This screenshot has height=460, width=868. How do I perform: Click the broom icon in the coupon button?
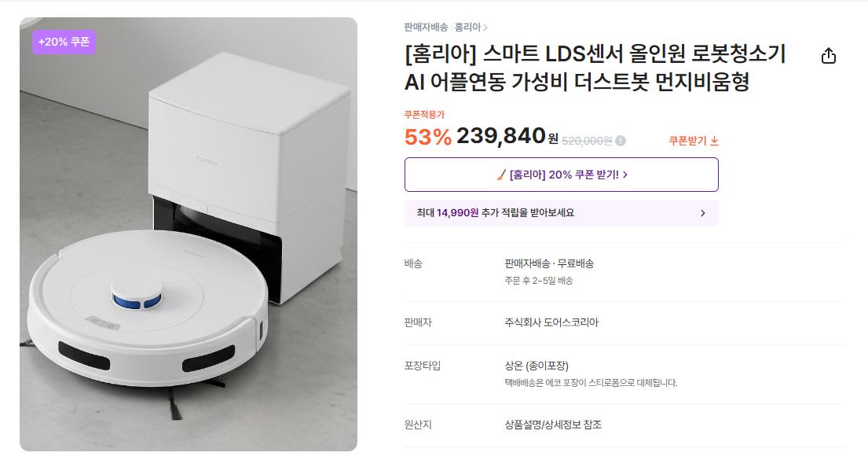click(501, 175)
